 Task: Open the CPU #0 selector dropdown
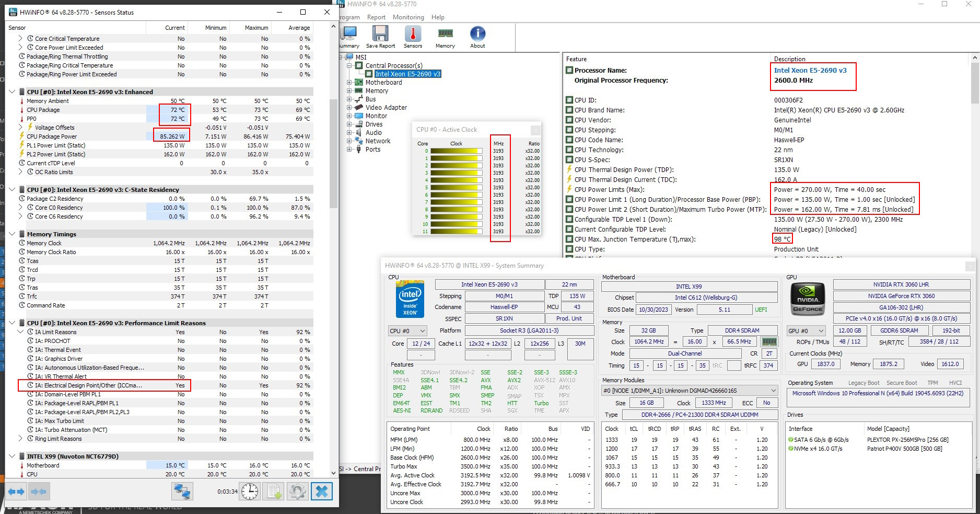407,331
